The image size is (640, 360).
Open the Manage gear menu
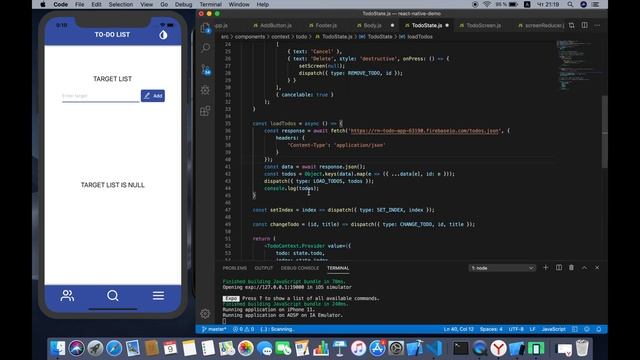pyautogui.click(x=205, y=313)
